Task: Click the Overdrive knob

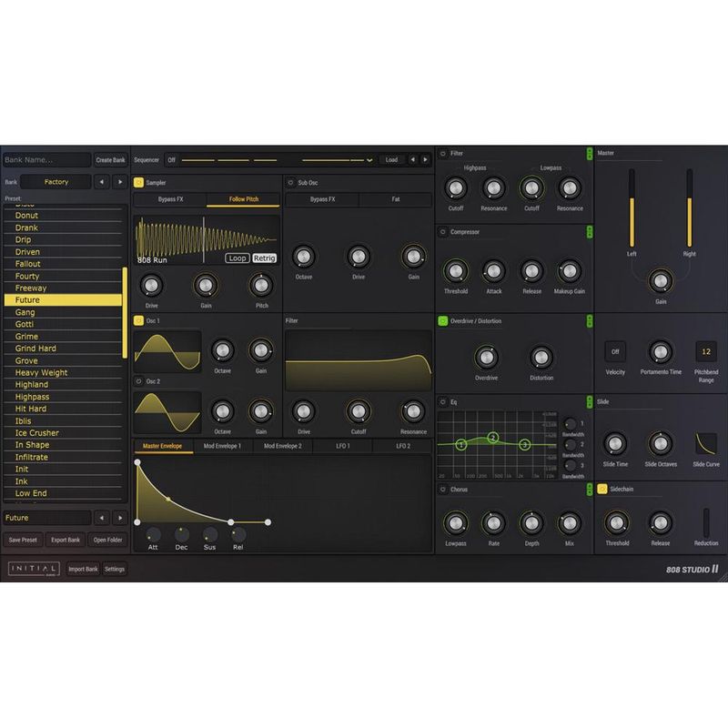Action: click(x=486, y=358)
